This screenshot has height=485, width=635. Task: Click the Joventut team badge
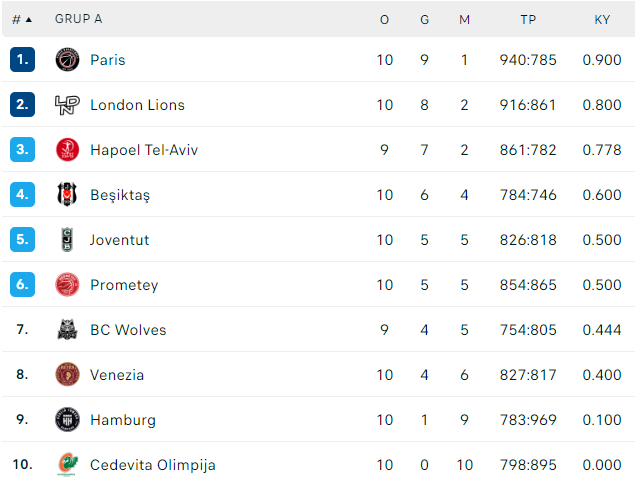click(x=67, y=239)
